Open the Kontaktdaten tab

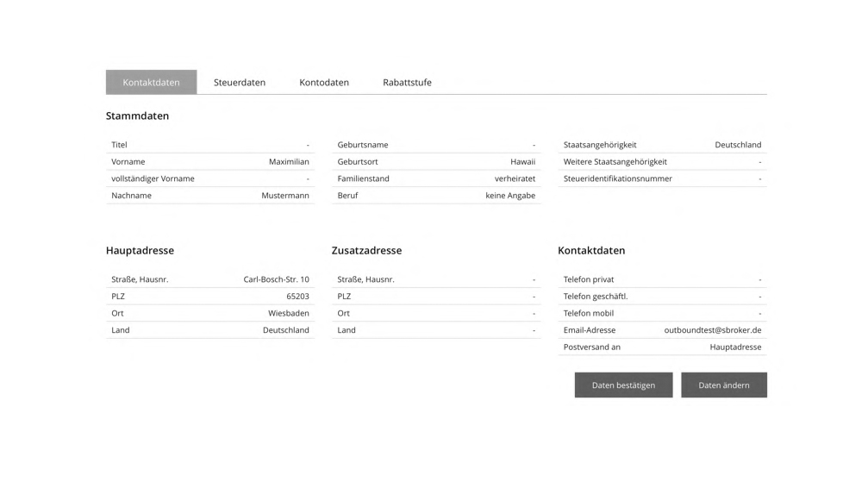click(x=151, y=82)
